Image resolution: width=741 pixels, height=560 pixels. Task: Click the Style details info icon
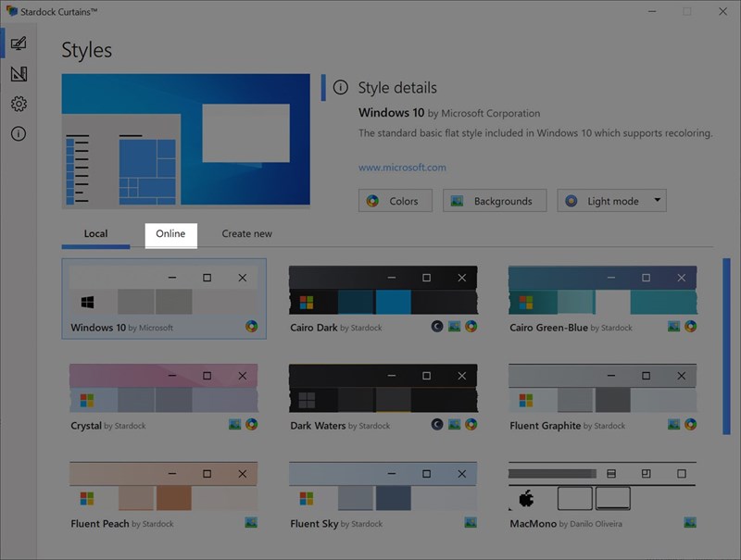pyautogui.click(x=340, y=87)
